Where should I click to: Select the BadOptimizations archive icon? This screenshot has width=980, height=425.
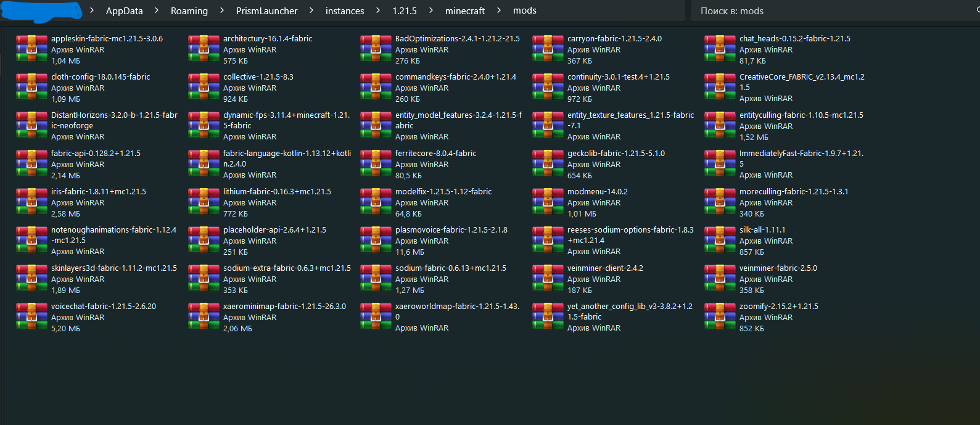[x=376, y=49]
